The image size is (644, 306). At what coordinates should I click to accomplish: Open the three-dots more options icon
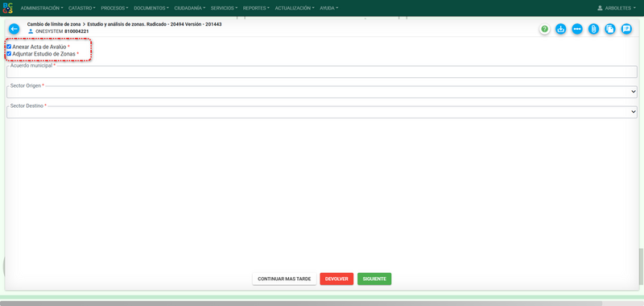pyautogui.click(x=577, y=29)
